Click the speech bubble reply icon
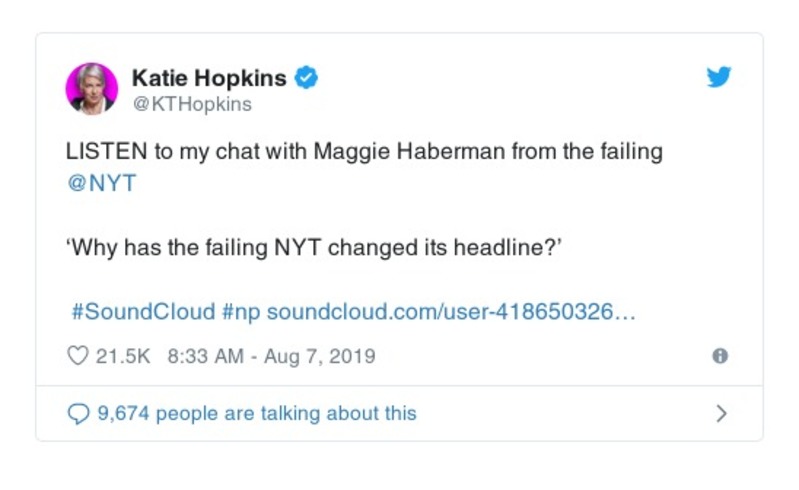Screen dimensions: 799x490 pos(77,413)
